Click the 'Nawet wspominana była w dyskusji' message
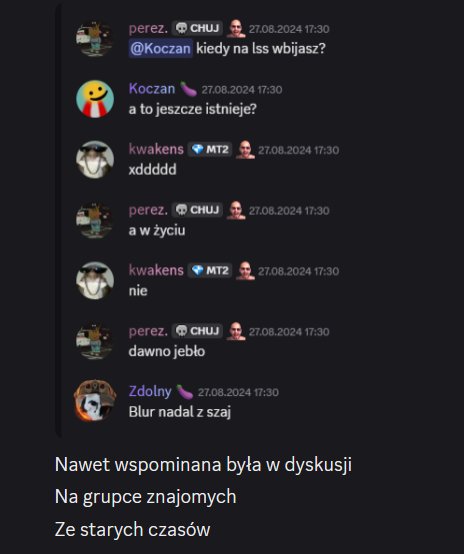464x554 pixels. [x=203, y=464]
